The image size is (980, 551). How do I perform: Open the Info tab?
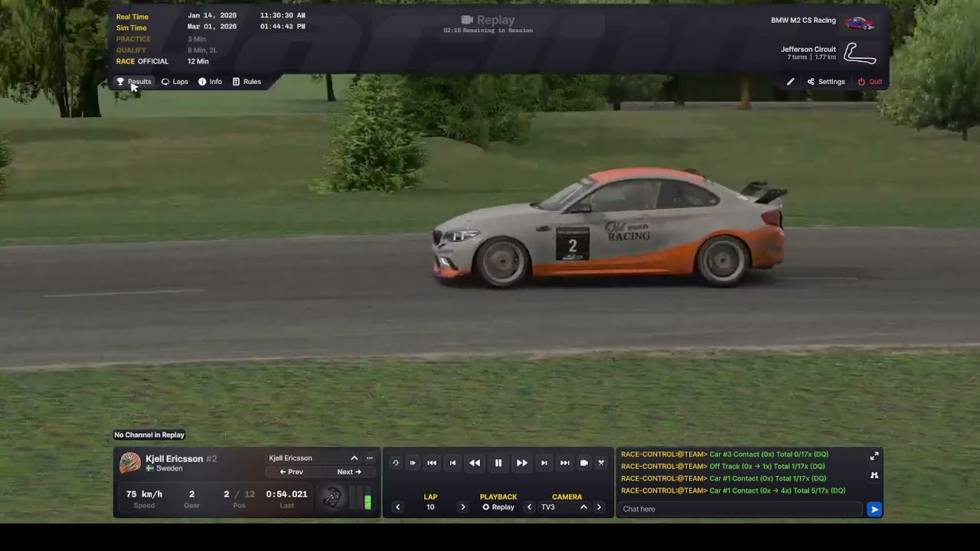[210, 82]
